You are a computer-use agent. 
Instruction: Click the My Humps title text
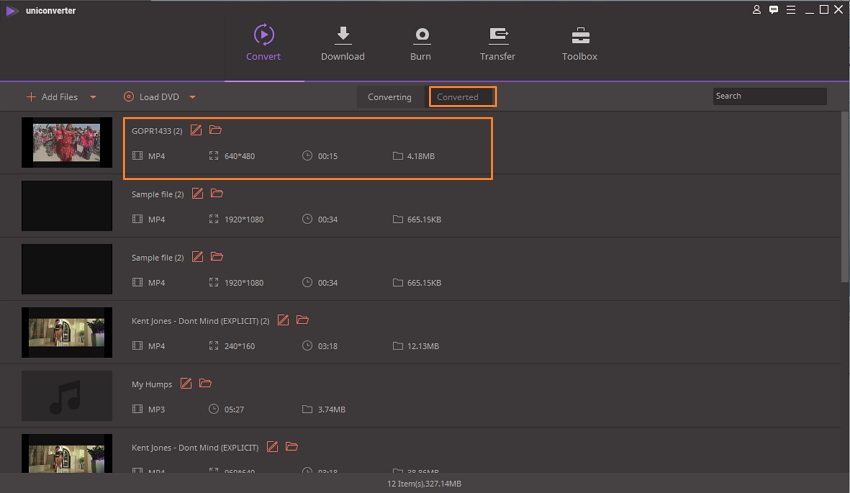152,385
